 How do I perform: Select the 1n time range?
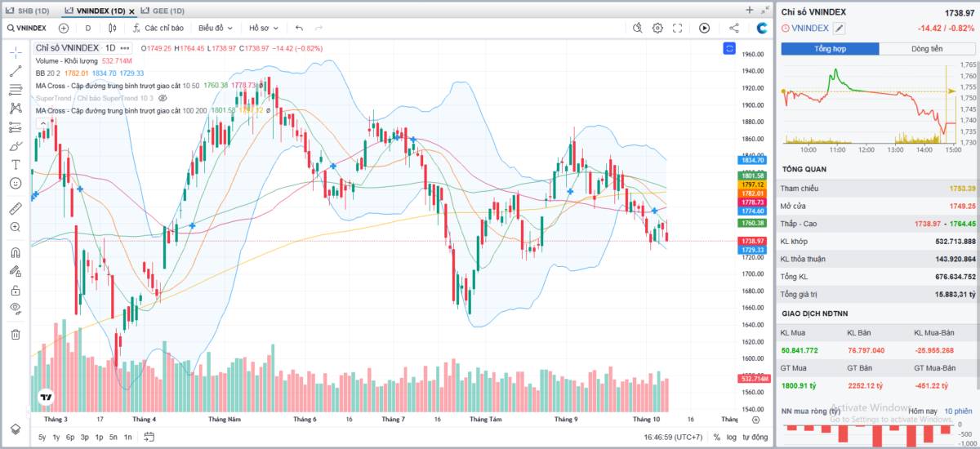[128, 438]
